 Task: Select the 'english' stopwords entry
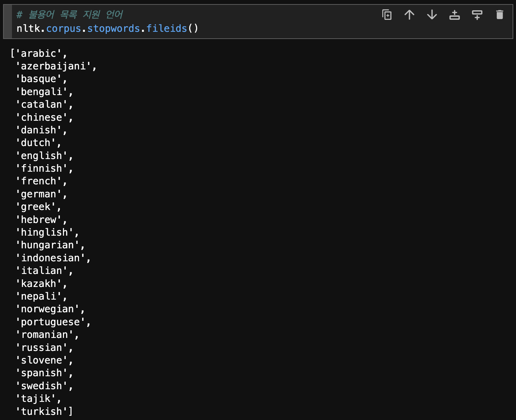tap(41, 156)
